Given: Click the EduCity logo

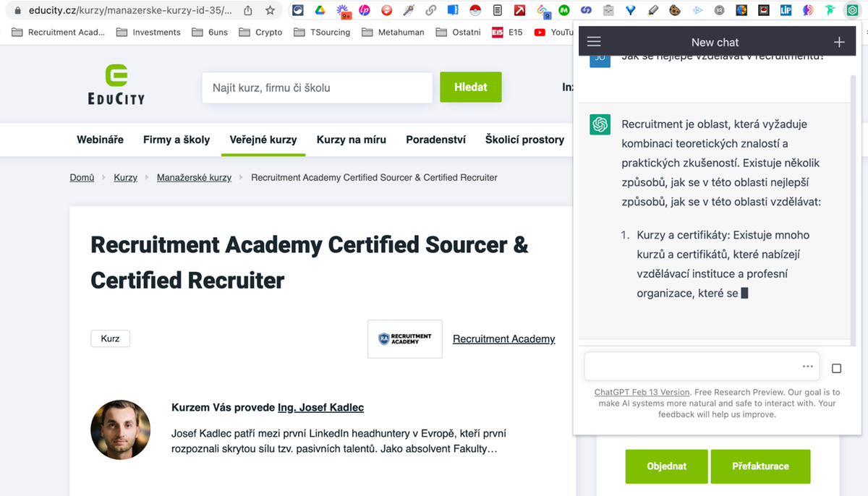Looking at the screenshot, I should [116, 85].
